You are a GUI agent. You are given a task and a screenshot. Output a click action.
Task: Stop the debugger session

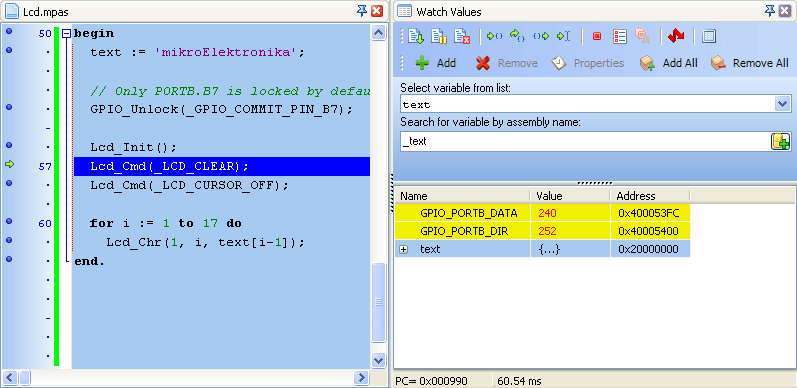[462, 36]
